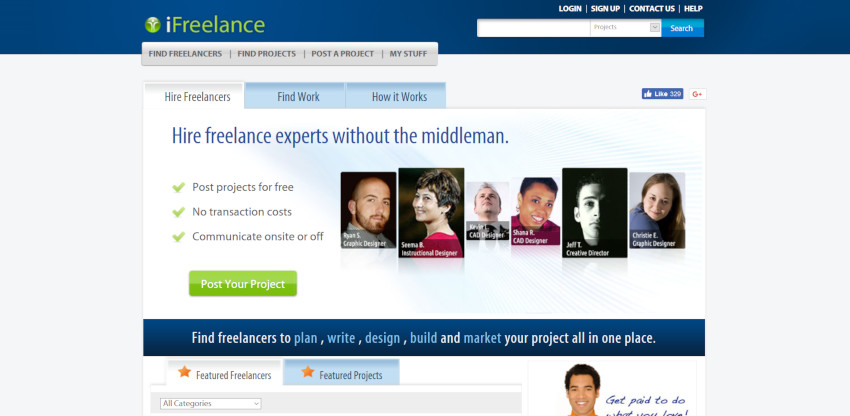Open MY STUFF menu item

click(408, 54)
